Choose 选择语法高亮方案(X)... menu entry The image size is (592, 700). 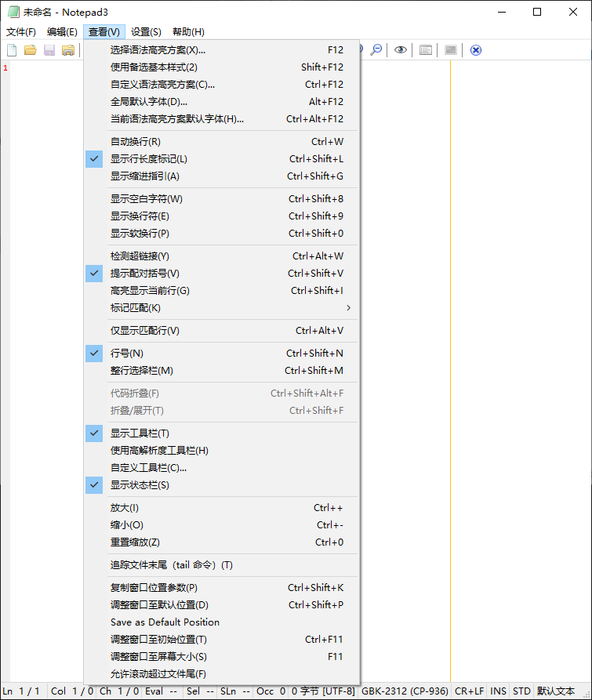(221, 50)
